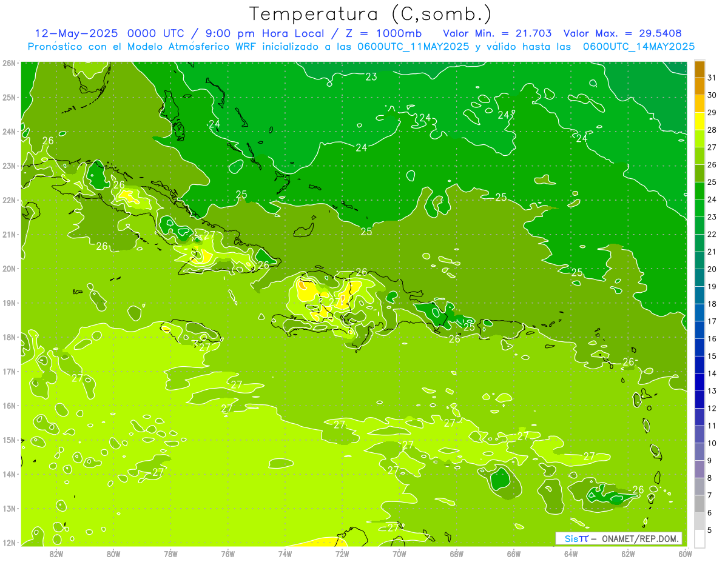Click colorbar value 29
This screenshot has width=728, height=562.
pyautogui.click(x=712, y=113)
